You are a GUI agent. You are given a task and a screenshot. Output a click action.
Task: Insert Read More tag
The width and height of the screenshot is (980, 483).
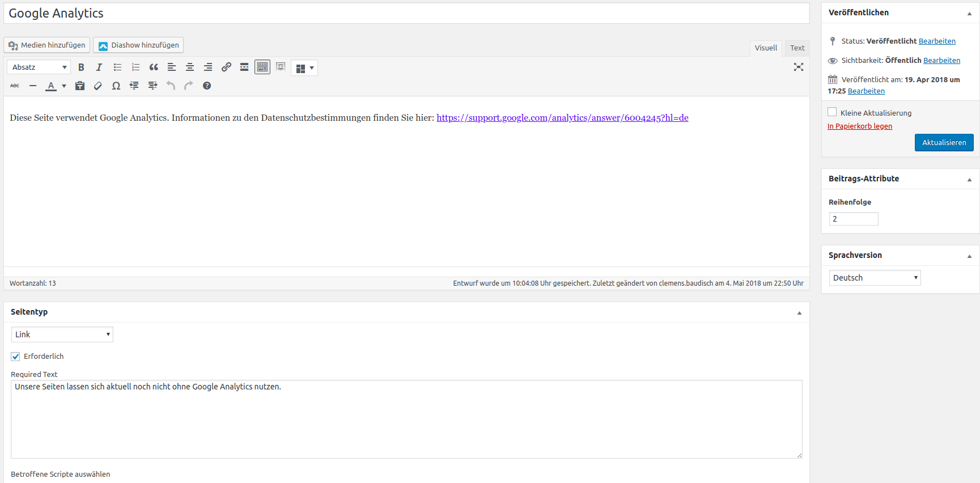(x=244, y=67)
